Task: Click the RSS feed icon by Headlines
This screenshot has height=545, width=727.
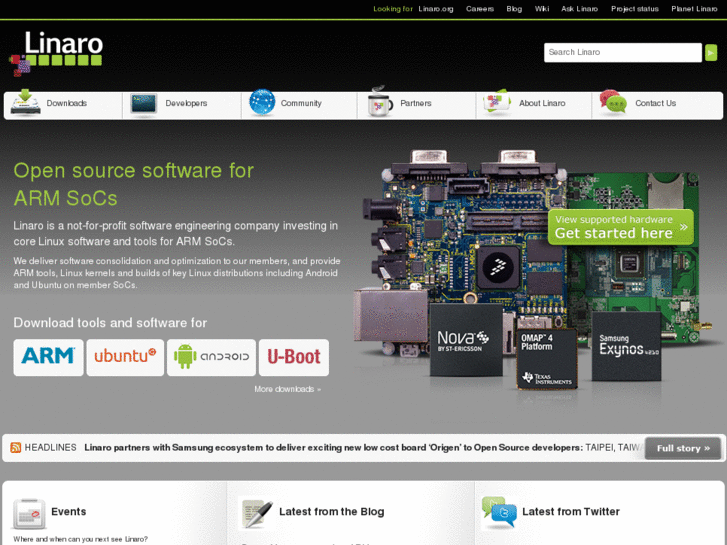Action: click(x=16, y=448)
